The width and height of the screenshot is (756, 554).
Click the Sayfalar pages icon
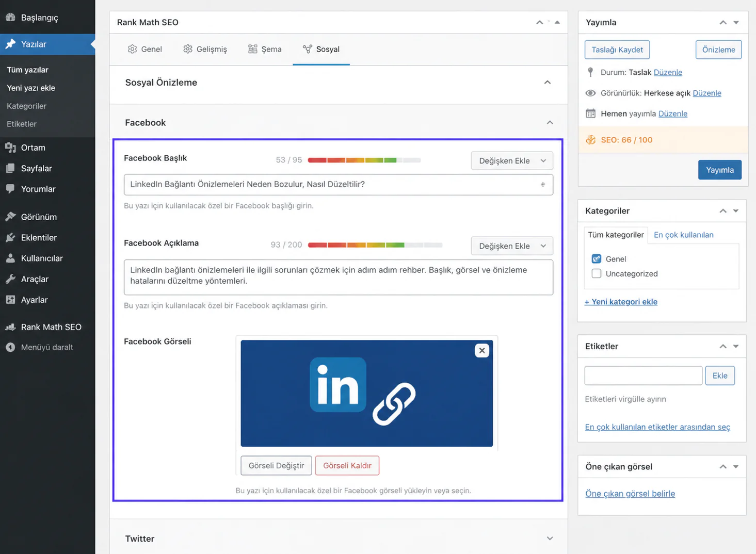tap(10, 168)
